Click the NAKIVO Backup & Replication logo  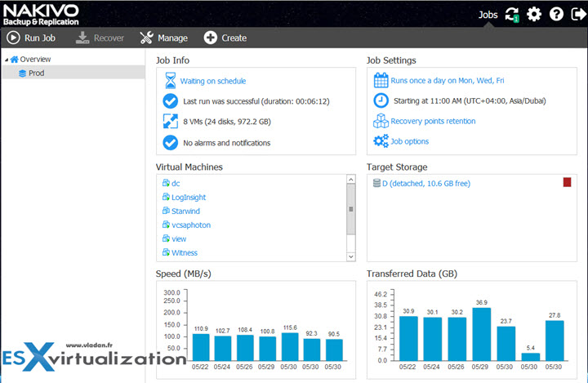point(41,15)
